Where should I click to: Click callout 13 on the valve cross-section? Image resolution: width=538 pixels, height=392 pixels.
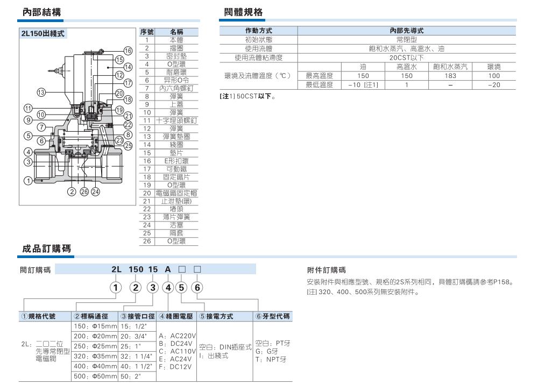(41, 92)
